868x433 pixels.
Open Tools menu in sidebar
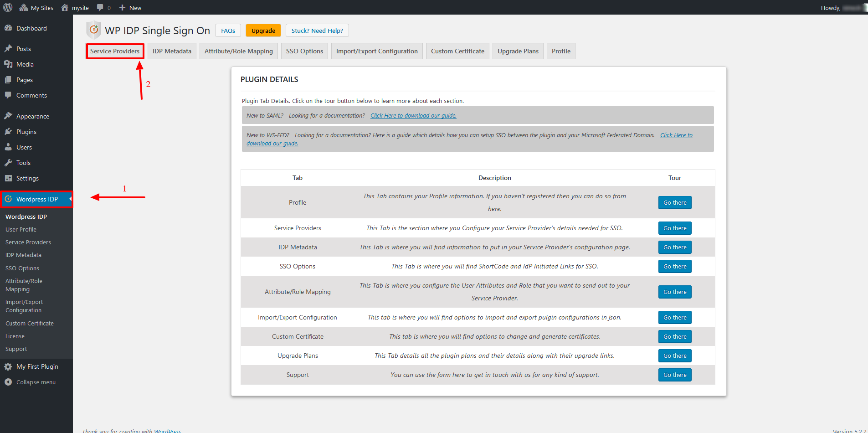click(x=23, y=163)
